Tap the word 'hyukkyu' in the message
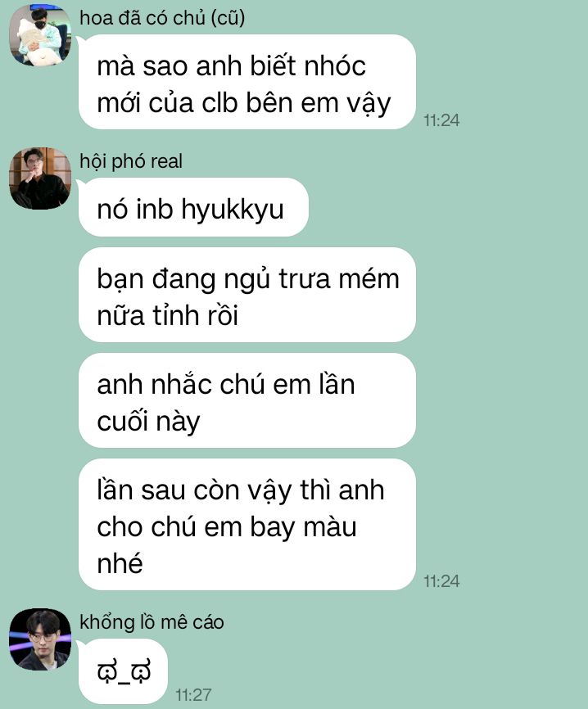 pos(233,210)
